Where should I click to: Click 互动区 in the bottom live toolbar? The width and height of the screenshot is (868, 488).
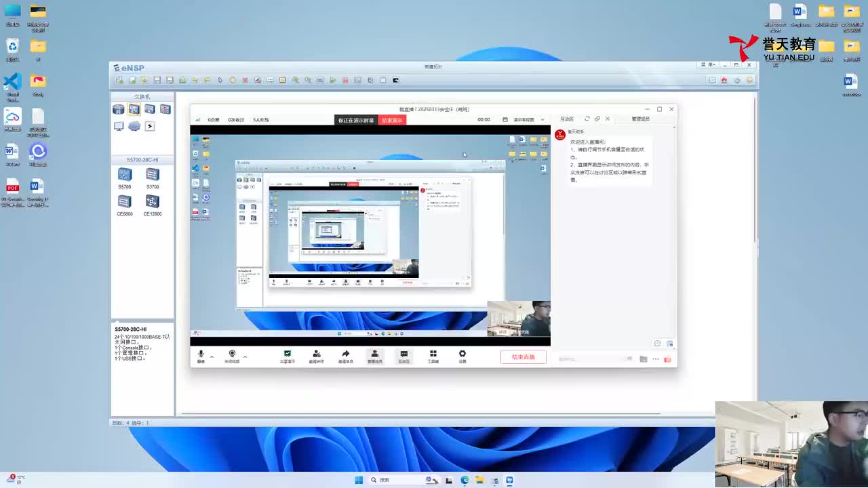tap(404, 357)
